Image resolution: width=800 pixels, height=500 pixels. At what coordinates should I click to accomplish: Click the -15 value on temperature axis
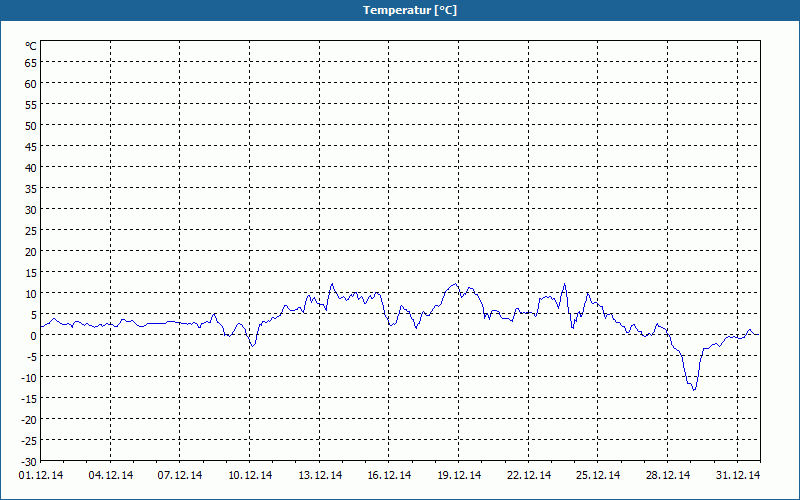(x=29, y=398)
